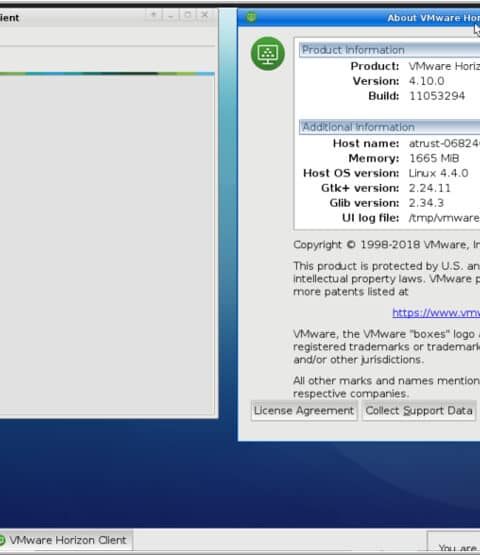
Task: Click the 'Glib version:' label
Action: (364, 203)
